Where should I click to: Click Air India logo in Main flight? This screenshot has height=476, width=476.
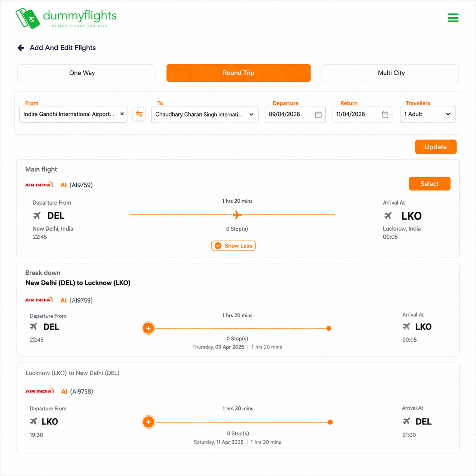coord(39,185)
